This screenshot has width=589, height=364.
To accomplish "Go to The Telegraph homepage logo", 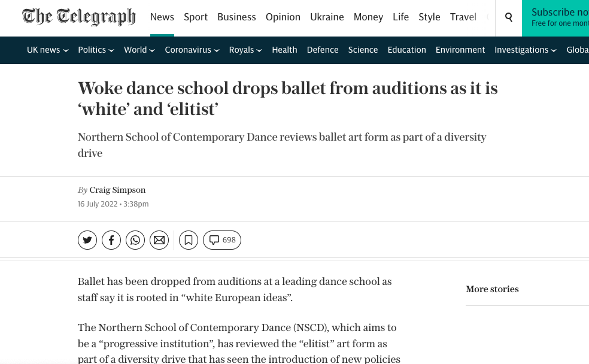I will [x=79, y=17].
